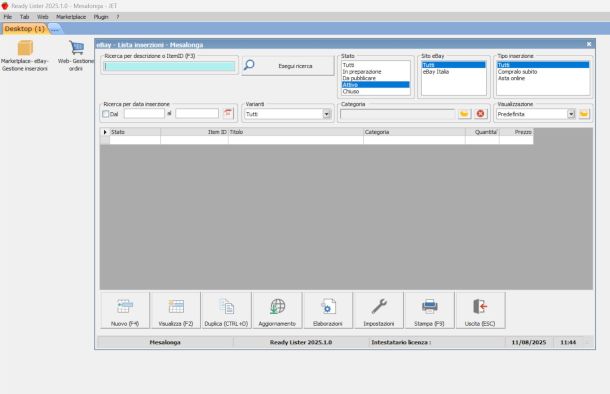Close the eBay Lista inserzioni window

click(x=589, y=44)
